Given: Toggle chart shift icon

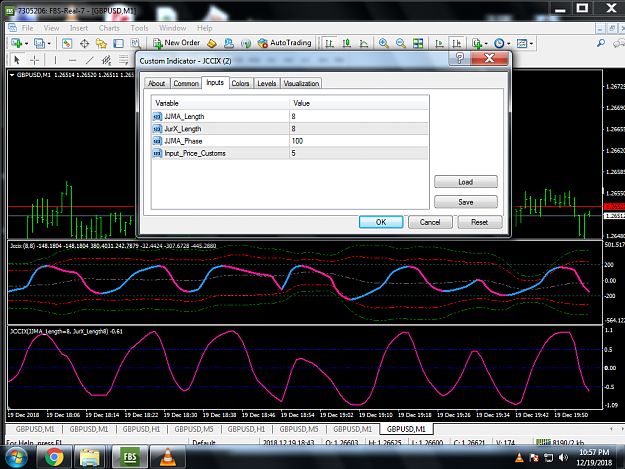Looking at the screenshot, I should point(456,43).
